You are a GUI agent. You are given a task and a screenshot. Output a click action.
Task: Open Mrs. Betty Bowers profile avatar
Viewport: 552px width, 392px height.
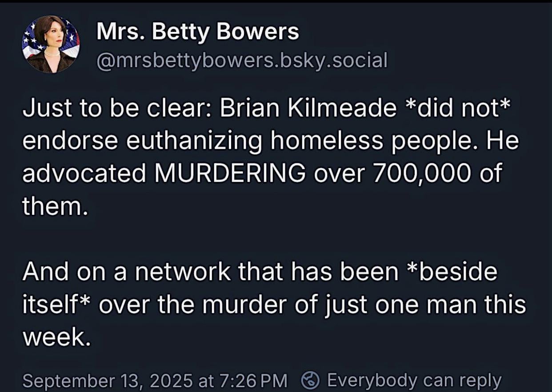click(51, 44)
